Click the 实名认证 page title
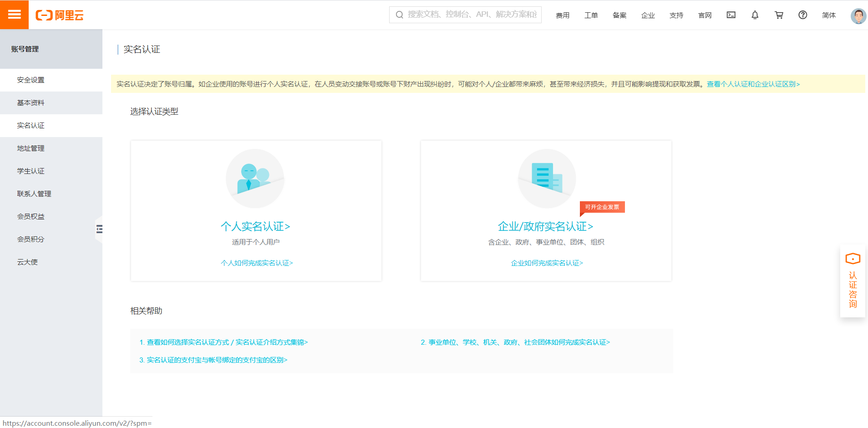Screen dimensions: 868x428 tap(142, 49)
